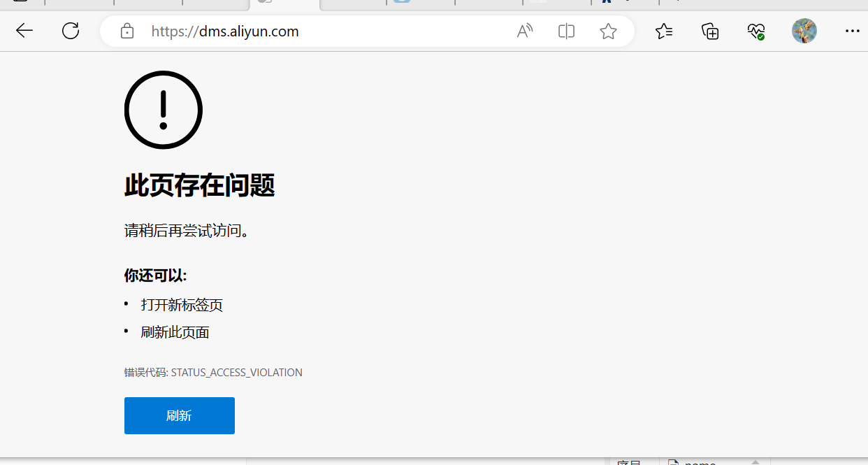Add this page to favorites with the star
This screenshot has width=868, height=465.
point(608,31)
